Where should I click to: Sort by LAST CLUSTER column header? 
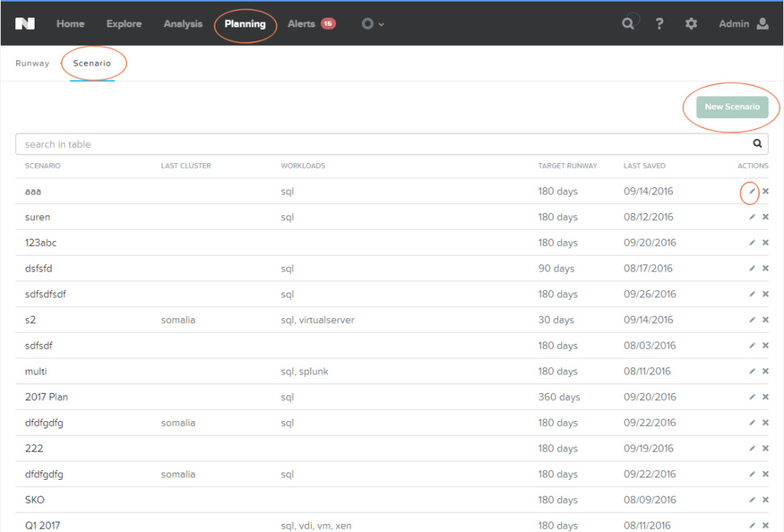pyautogui.click(x=186, y=166)
